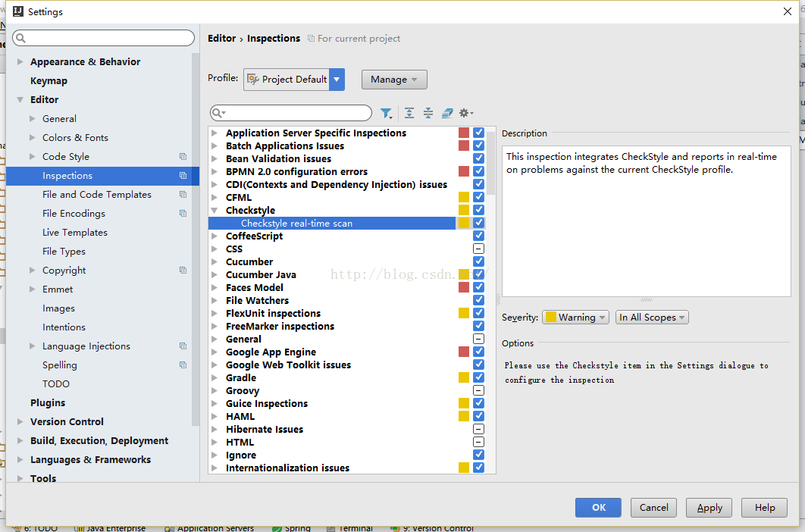Viewport: 805px width, 532px height.
Task: Click the copy icon beside File Encodings
Action: click(x=183, y=214)
